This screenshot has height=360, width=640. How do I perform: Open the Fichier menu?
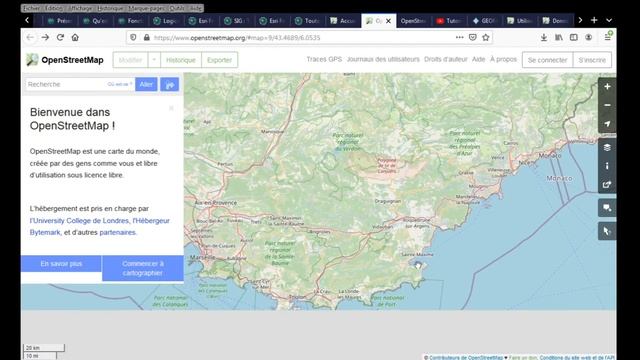(x=31, y=8)
